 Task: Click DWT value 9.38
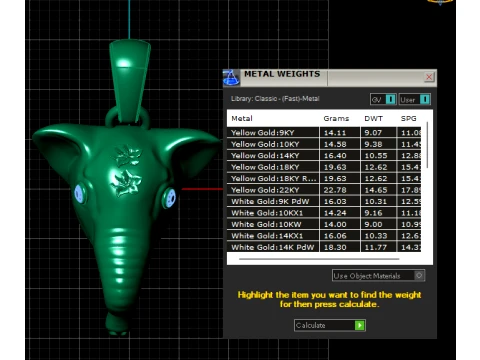tap(373, 144)
